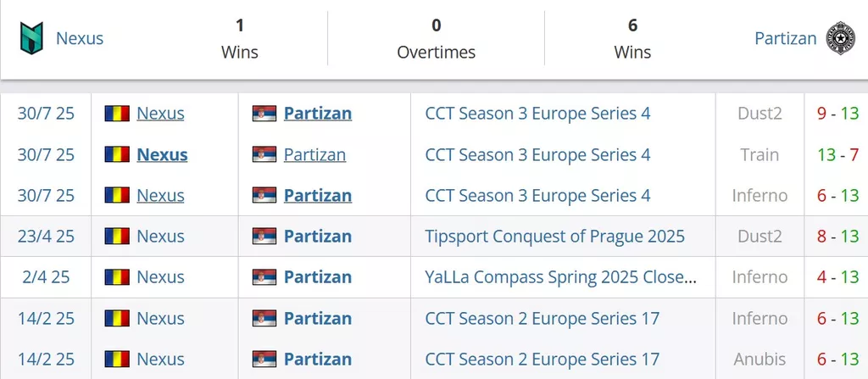Click the 4 - 13 score result
The image size is (868, 379).
pos(837,277)
